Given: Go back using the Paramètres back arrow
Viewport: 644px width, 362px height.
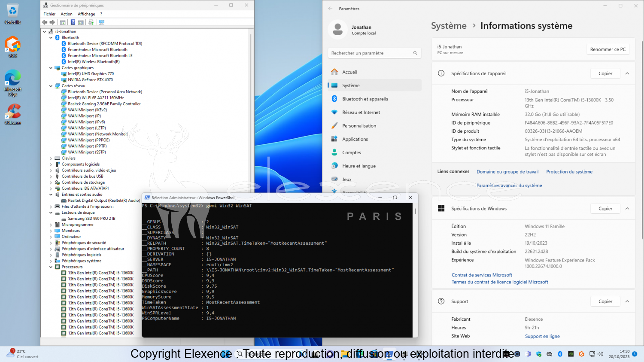Looking at the screenshot, I should pos(330,9).
